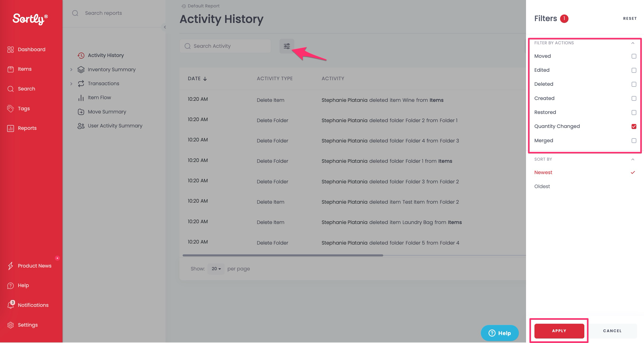Switch to the Transactions report
This screenshot has width=644, height=343.
(103, 83)
